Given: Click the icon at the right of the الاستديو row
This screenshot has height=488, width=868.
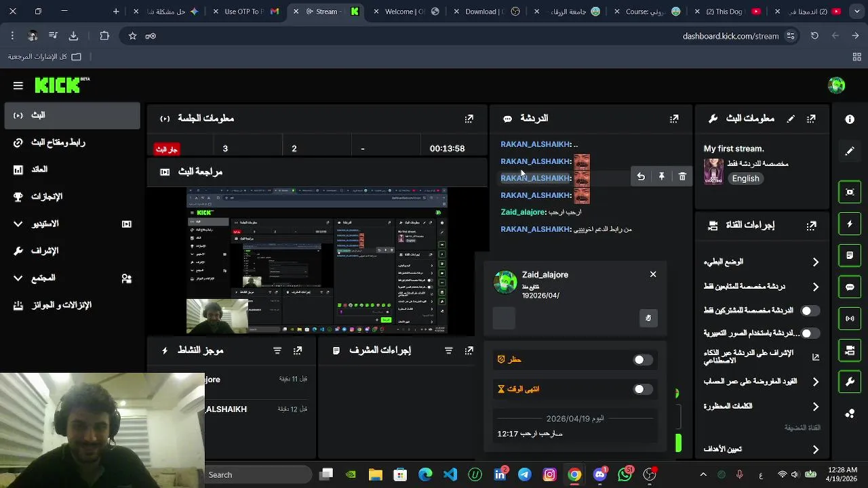Looking at the screenshot, I should coord(126,224).
